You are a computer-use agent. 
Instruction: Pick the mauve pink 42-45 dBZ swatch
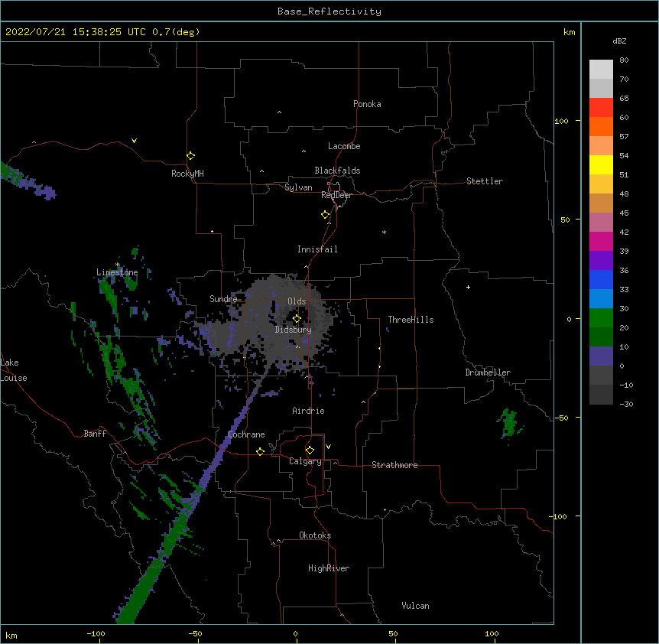601,223
